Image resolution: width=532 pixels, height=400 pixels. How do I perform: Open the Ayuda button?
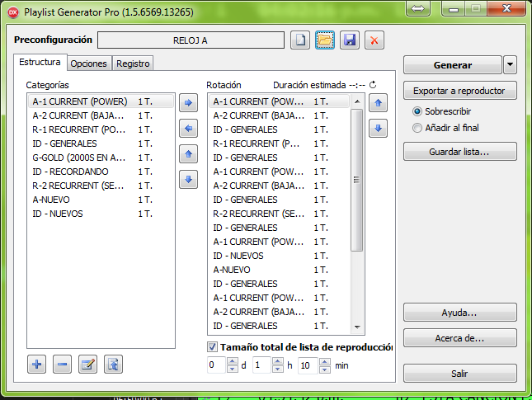coord(460,313)
